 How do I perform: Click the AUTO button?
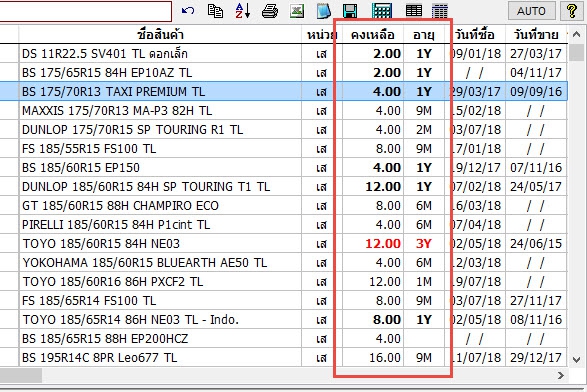(531, 11)
